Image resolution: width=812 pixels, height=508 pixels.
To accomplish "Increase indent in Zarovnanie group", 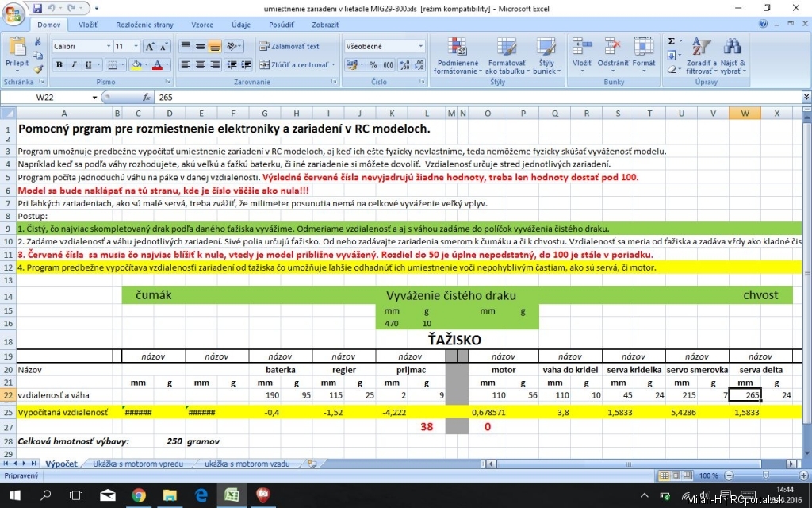I will 246,65.
